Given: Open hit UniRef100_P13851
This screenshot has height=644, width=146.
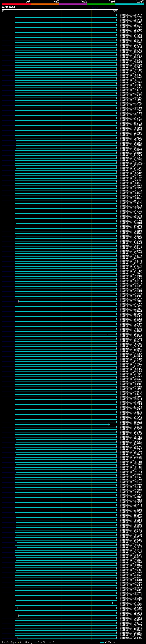Looking at the screenshot, I should [x=131, y=636].
